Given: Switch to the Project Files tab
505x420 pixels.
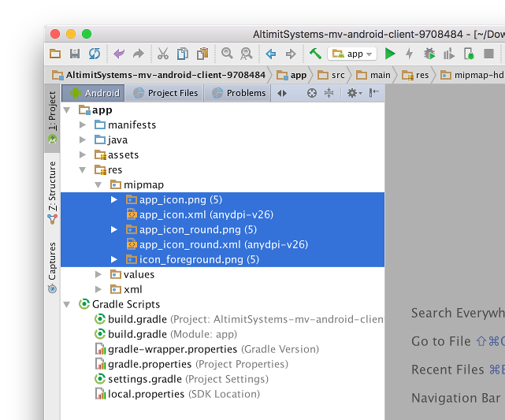Looking at the screenshot, I should click(165, 93).
